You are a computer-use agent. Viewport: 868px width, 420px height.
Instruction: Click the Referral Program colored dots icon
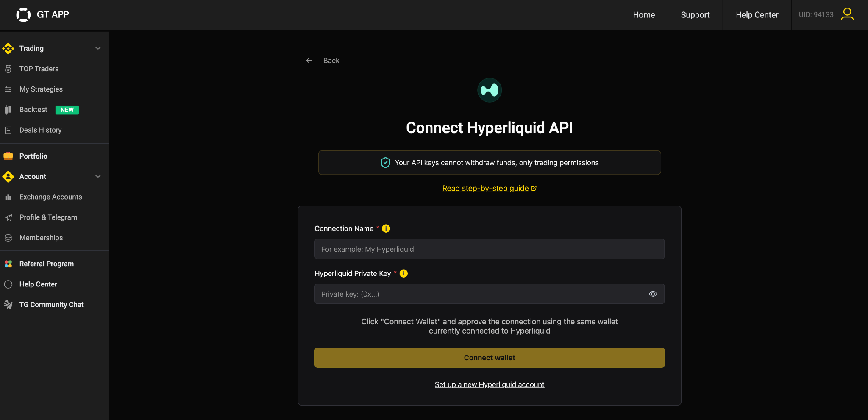point(8,264)
